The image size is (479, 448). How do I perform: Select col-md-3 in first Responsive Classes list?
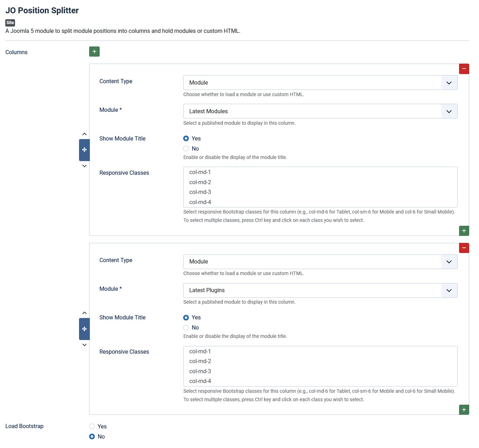[200, 192]
